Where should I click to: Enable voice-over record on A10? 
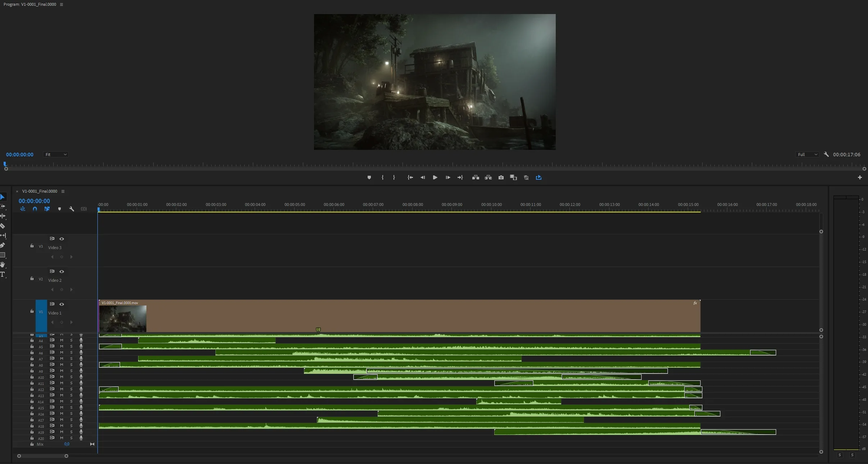point(81,377)
